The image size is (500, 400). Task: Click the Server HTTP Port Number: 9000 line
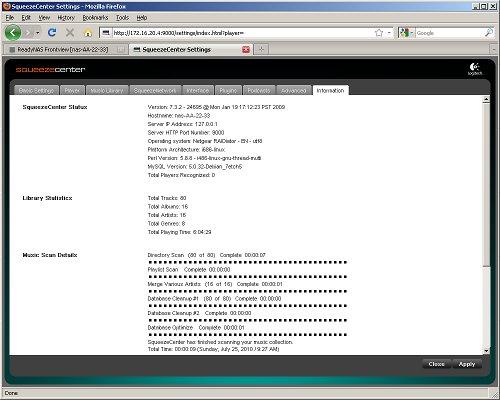186,133
